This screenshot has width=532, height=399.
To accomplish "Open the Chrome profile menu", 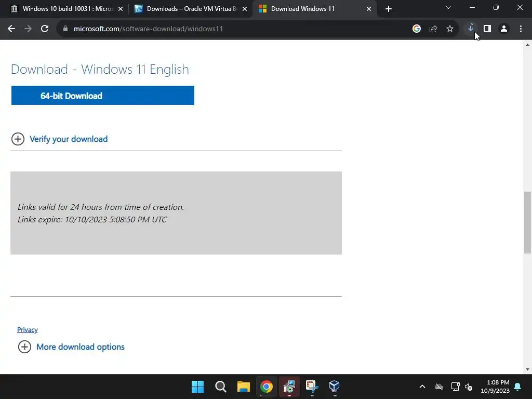I will point(504,29).
